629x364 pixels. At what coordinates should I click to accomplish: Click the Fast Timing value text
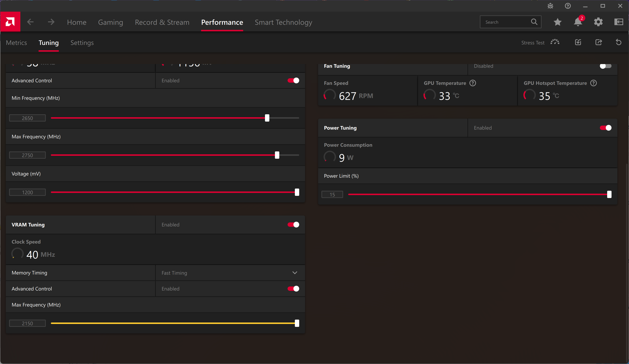coord(174,273)
